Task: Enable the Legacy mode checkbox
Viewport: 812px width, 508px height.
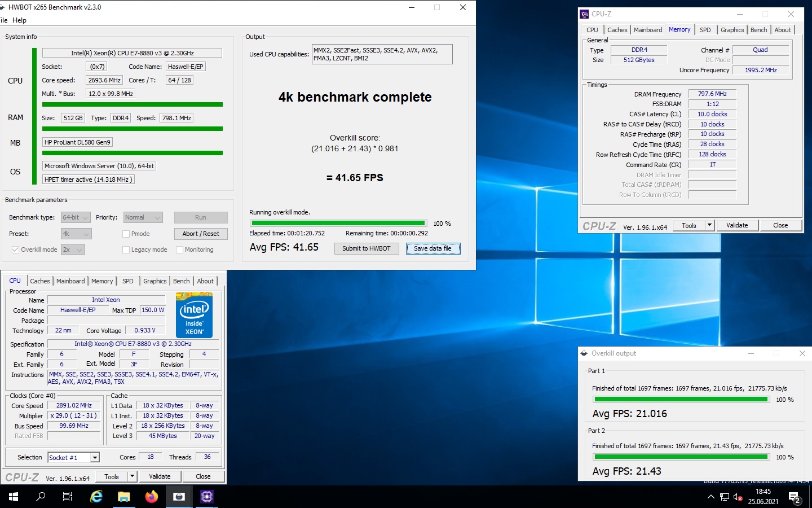Action: click(x=126, y=249)
